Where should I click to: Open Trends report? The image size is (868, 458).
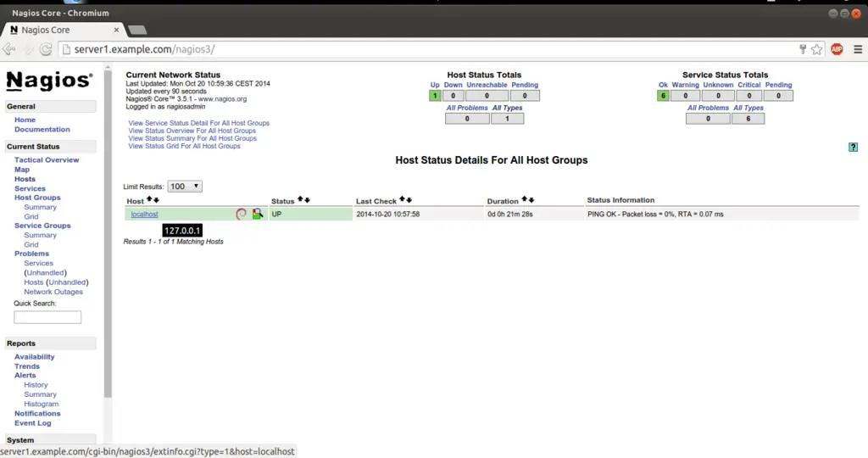27,366
